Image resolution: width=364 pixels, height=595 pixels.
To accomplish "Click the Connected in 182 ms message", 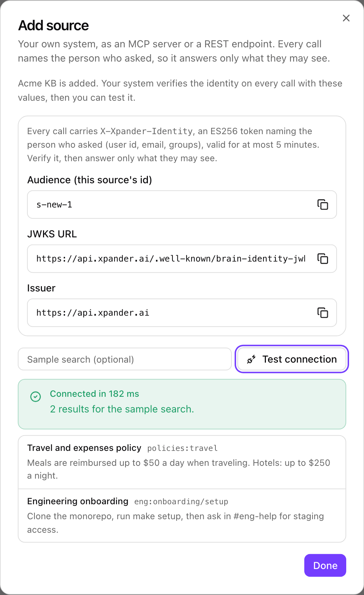I will (x=94, y=394).
